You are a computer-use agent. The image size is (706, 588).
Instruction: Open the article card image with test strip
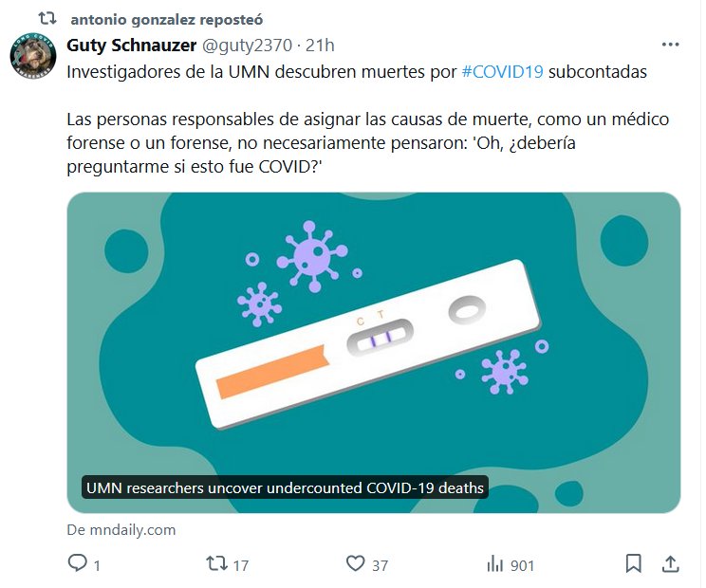pyautogui.click(x=374, y=352)
